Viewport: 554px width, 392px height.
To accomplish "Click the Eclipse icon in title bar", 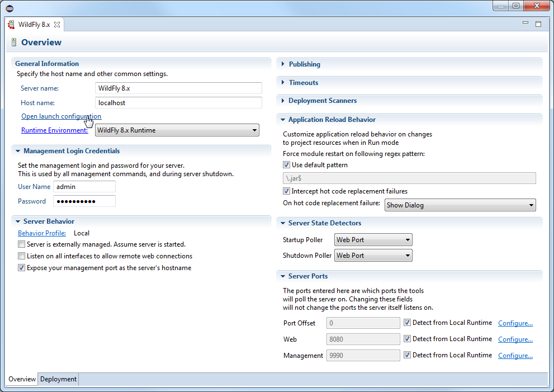I will pos(9,7).
